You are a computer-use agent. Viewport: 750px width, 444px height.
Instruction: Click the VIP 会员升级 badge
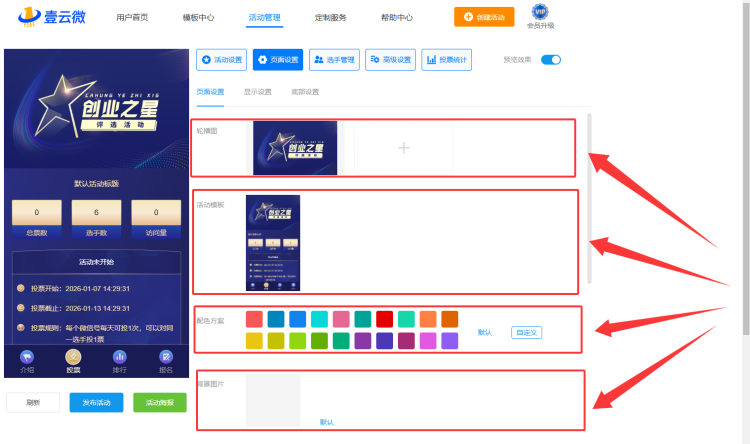click(x=540, y=16)
